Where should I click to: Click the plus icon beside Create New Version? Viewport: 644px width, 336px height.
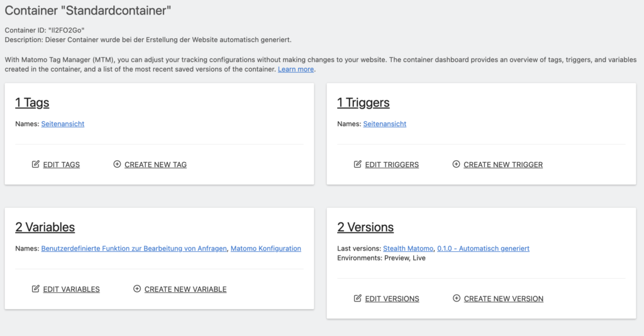[457, 298]
